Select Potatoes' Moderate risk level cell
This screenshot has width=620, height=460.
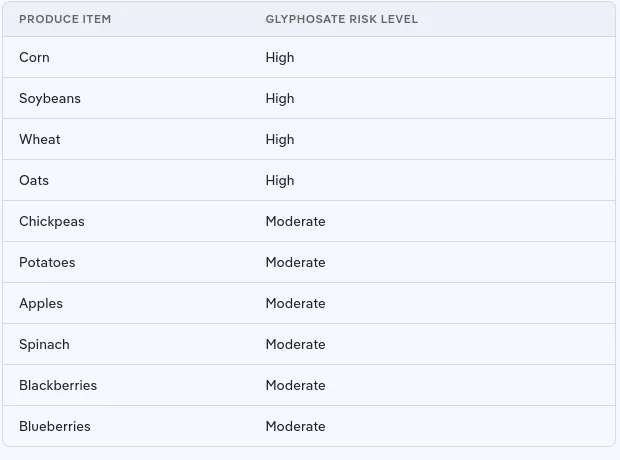point(295,263)
